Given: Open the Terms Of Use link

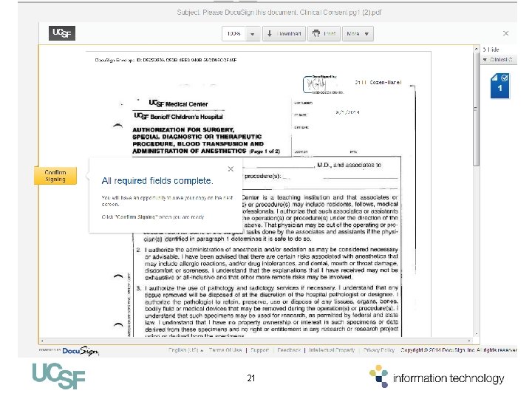Looking at the screenshot, I should pyautogui.click(x=225, y=349).
